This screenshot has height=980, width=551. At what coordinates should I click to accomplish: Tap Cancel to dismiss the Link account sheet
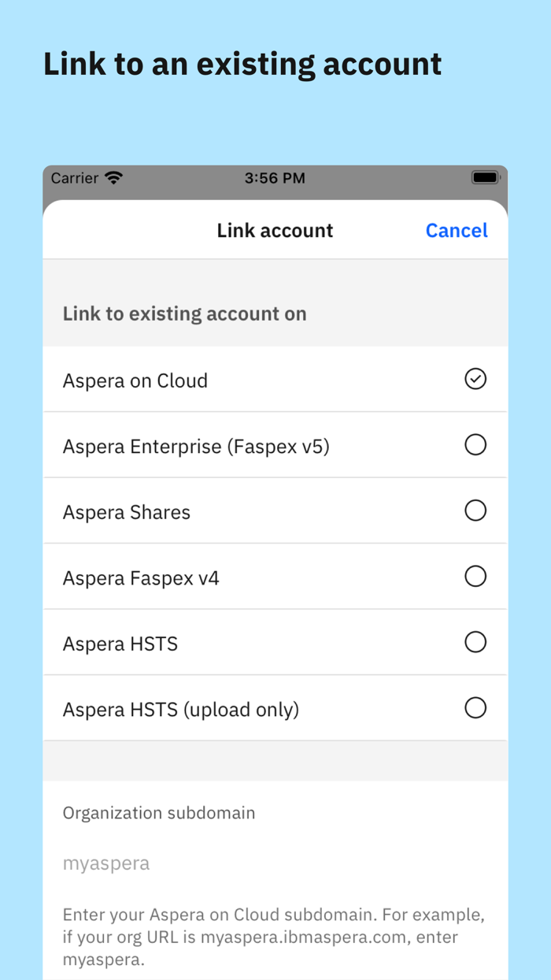(457, 230)
